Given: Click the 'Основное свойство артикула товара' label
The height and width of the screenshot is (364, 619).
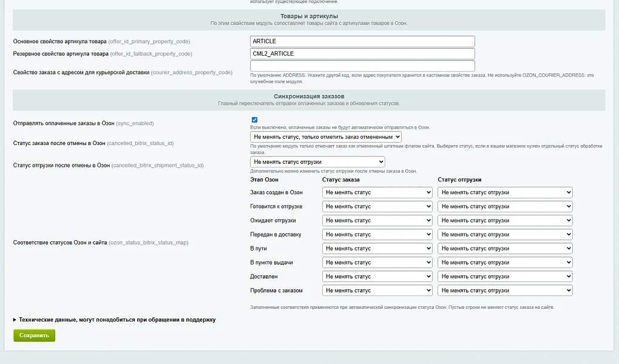Looking at the screenshot, I should (x=59, y=41).
